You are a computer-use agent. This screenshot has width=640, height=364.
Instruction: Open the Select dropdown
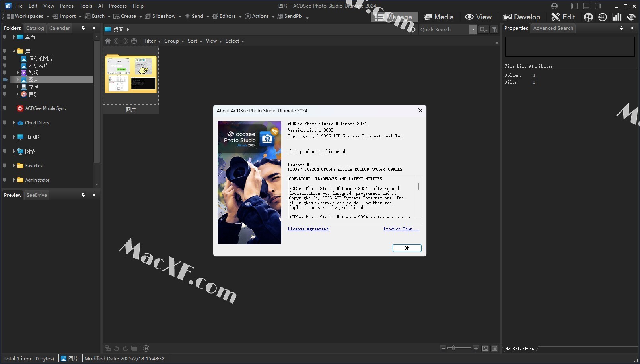(x=235, y=41)
